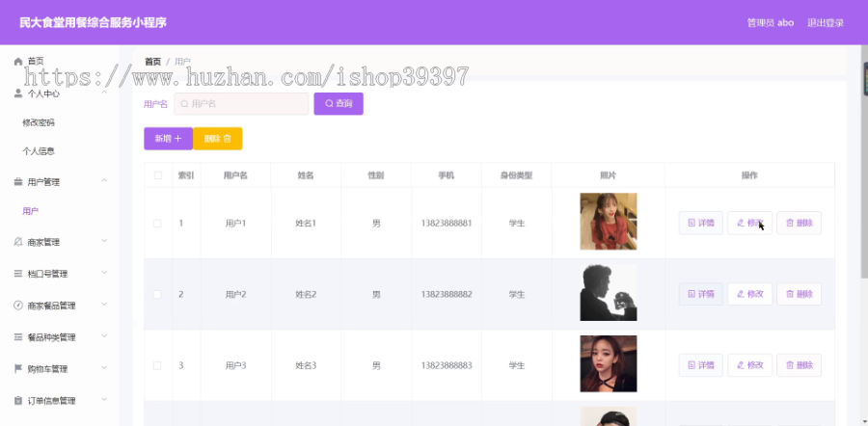Open photo thumbnail for 用户1
This screenshot has width=868, height=426.
[609, 222]
